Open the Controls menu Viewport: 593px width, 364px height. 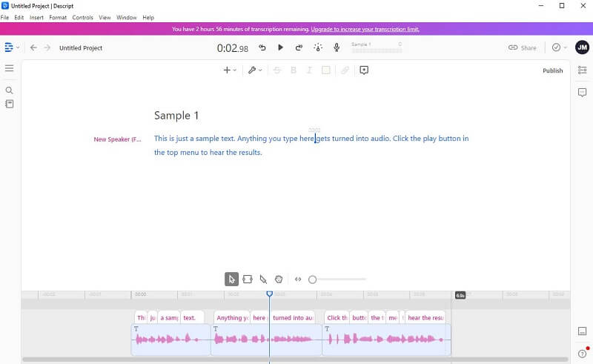click(x=82, y=17)
